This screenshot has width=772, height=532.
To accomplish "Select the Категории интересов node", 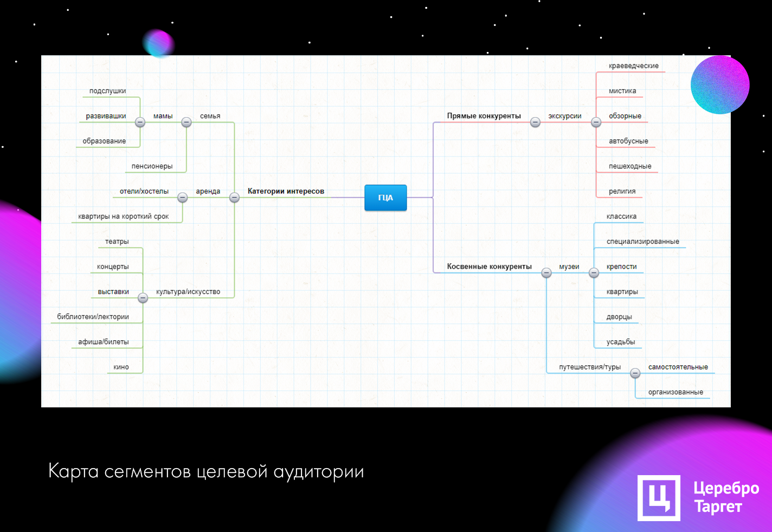I will 286,191.
